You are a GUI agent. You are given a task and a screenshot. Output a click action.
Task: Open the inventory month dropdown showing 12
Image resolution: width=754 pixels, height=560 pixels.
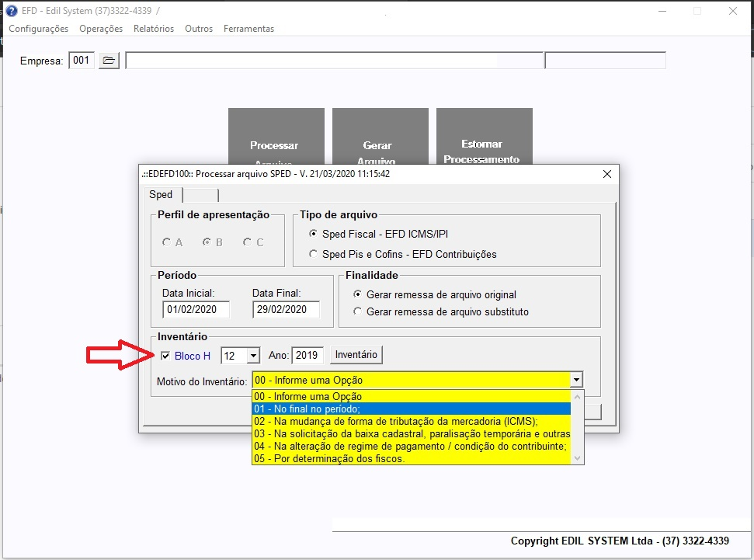coord(252,356)
